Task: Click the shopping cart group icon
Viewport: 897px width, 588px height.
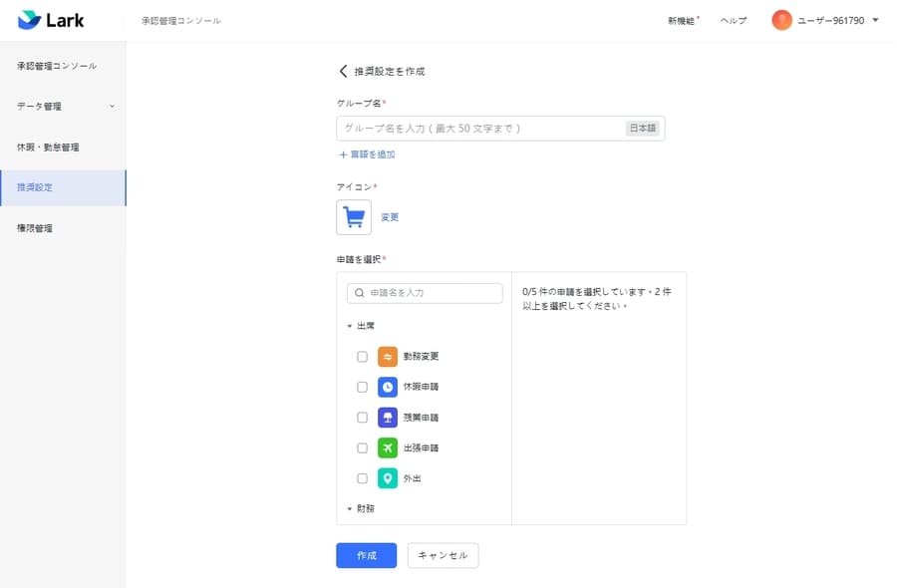Action: (x=353, y=217)
